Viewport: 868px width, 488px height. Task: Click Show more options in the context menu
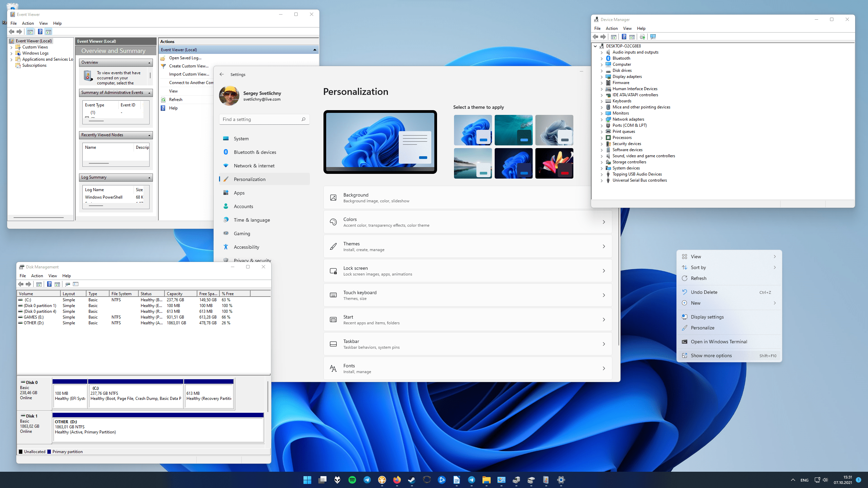pyautogui.click(x=711, y=355)
